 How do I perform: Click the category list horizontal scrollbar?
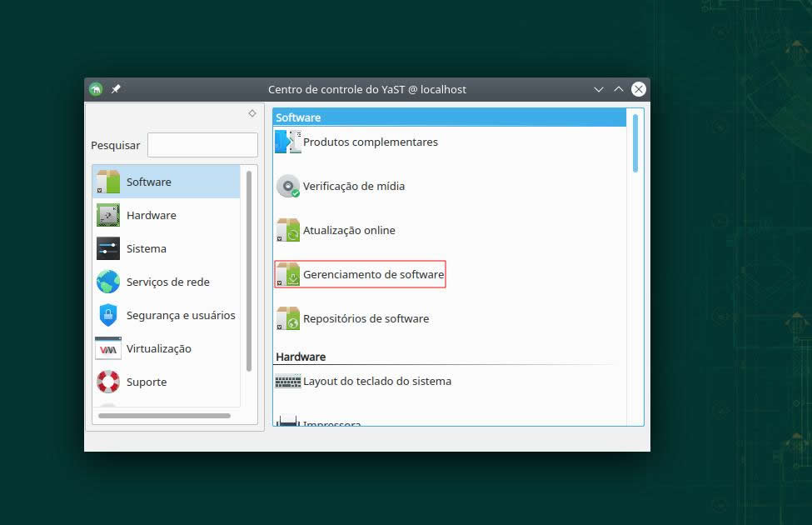(x=164, y=415)
